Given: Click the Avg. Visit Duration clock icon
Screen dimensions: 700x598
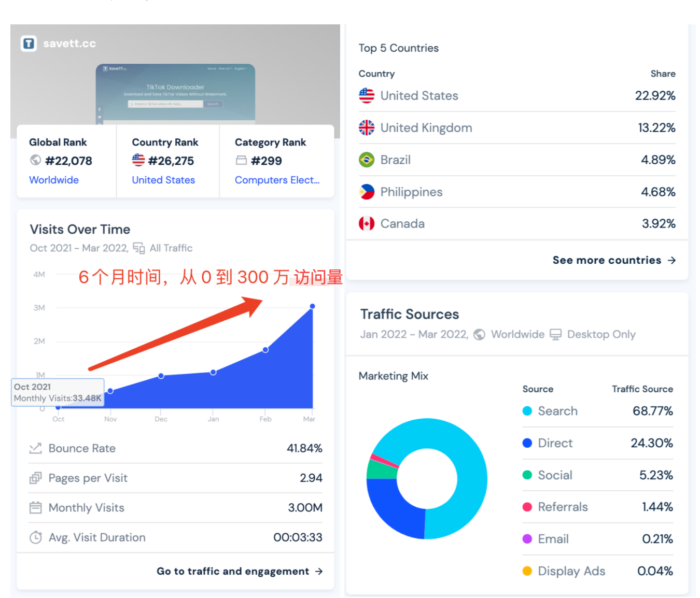Looking at the screenshot, I should (35, 537).
